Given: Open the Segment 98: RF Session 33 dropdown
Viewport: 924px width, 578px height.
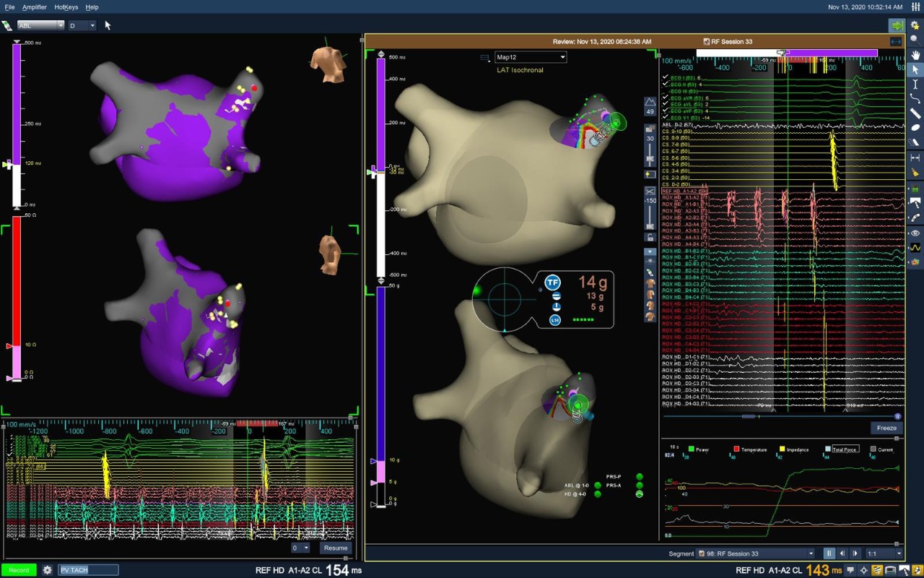Looking at the screenshot, I should tap(755, 553).
